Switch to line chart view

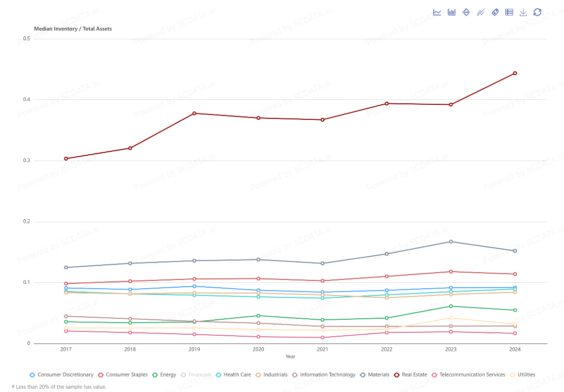(437, 12)
